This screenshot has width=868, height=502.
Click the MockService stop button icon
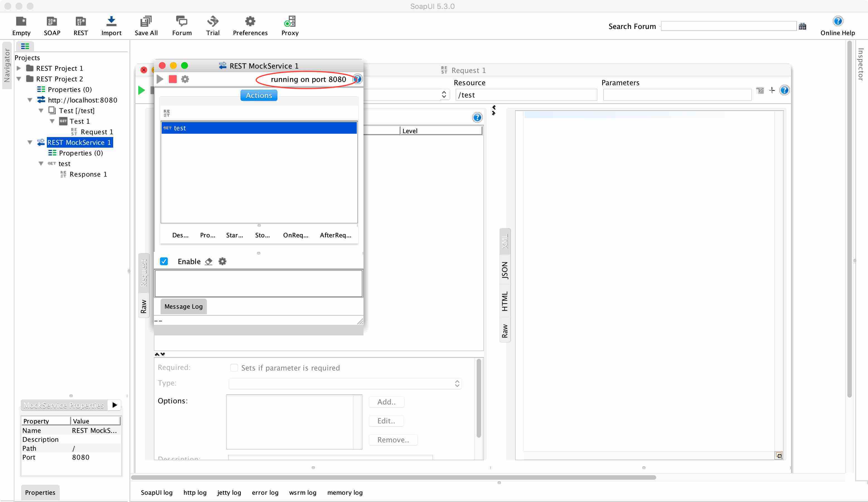click(x=173, y=79)
